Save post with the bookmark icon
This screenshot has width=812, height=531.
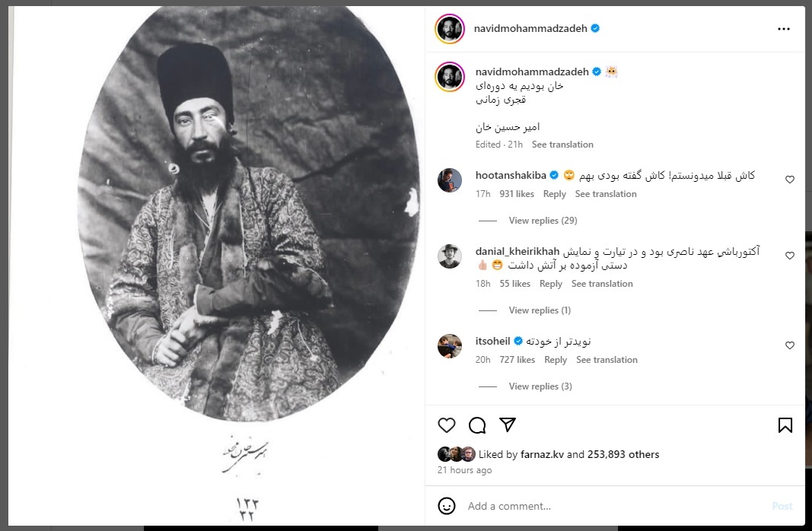point(785,425)
